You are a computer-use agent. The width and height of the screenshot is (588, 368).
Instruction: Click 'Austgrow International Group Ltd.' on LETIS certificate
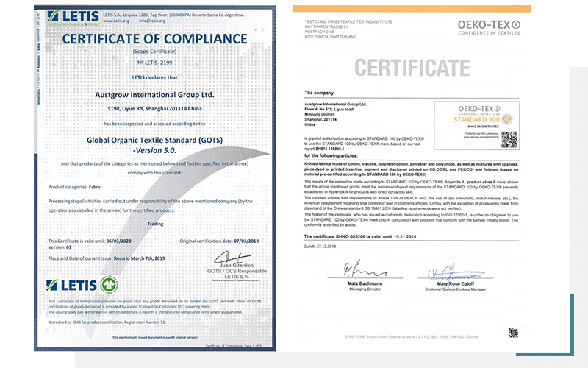click(x=154, y=95)
